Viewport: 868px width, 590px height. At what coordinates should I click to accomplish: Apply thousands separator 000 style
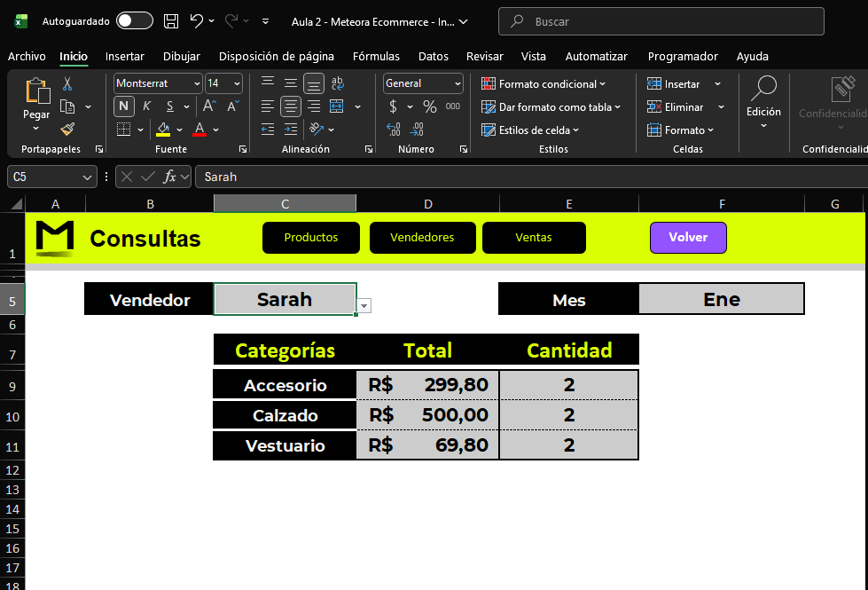(453, 106)
